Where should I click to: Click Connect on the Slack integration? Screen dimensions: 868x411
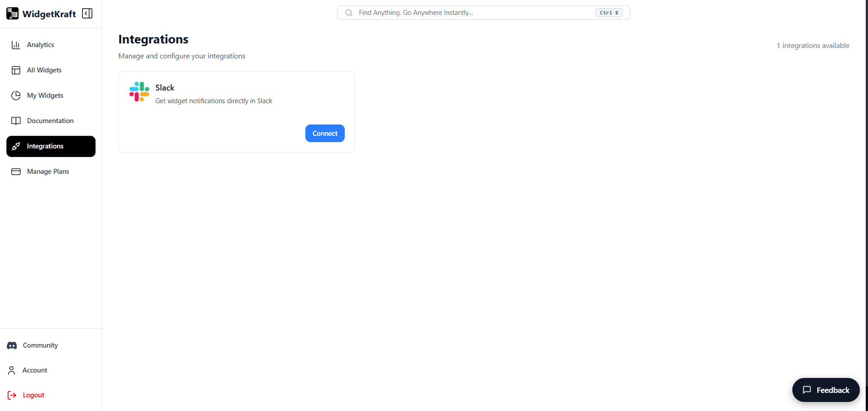(x=324, y=133)
